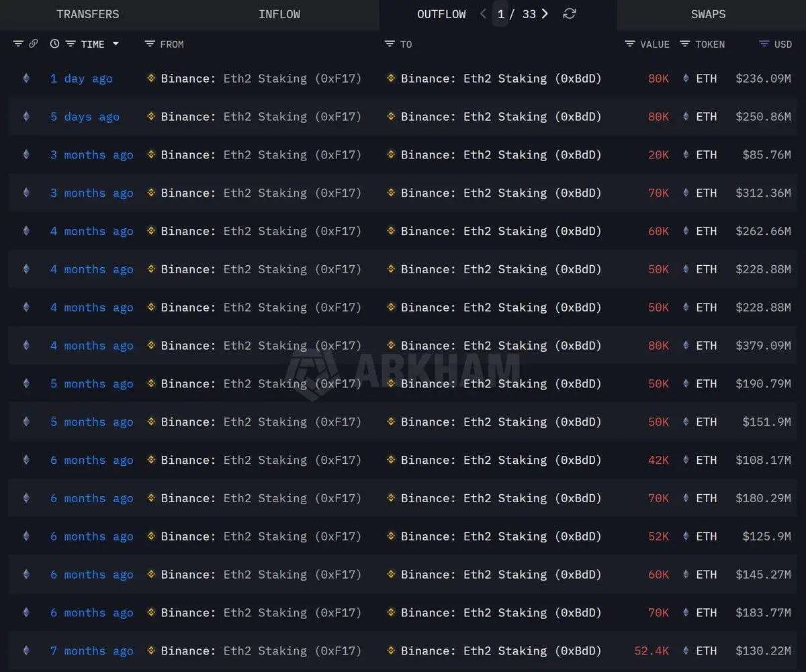Open the TIME sort dropdown arrow

tap(115, 44)
